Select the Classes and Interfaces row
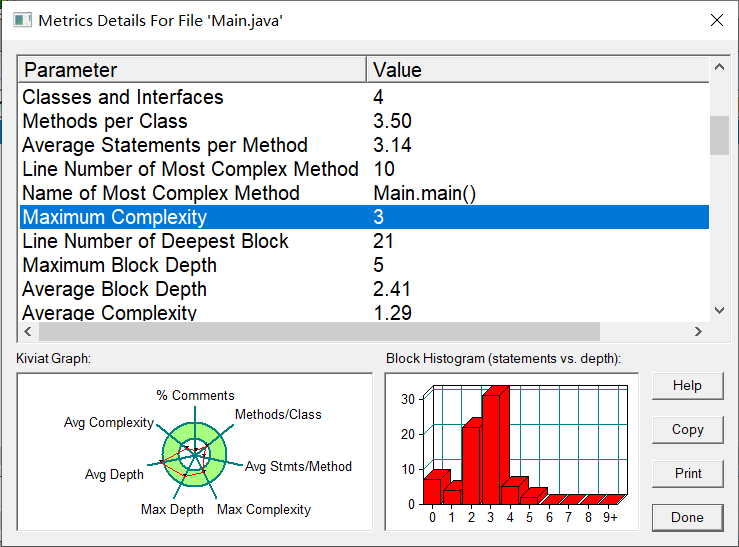 pos(364,97)
